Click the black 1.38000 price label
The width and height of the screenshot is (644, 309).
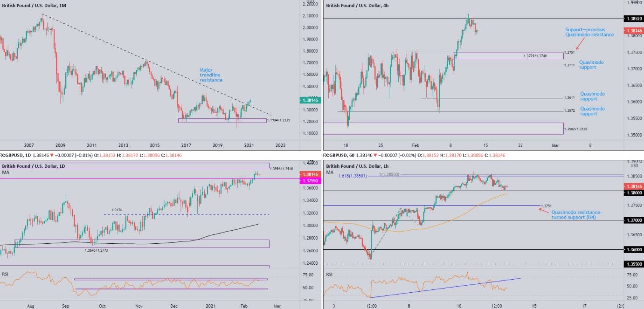633,192
